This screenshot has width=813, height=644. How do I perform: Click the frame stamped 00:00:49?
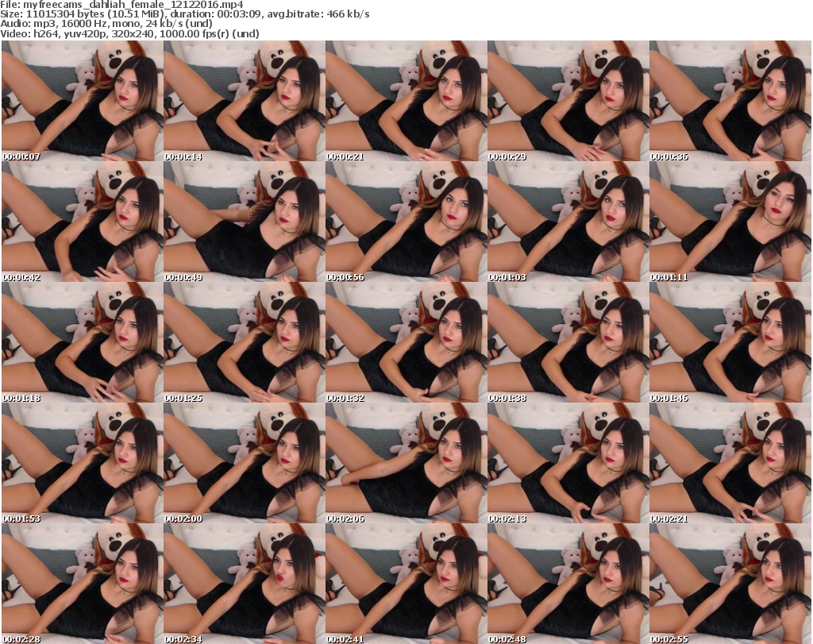pyautogui.click(x=245, y=222)
